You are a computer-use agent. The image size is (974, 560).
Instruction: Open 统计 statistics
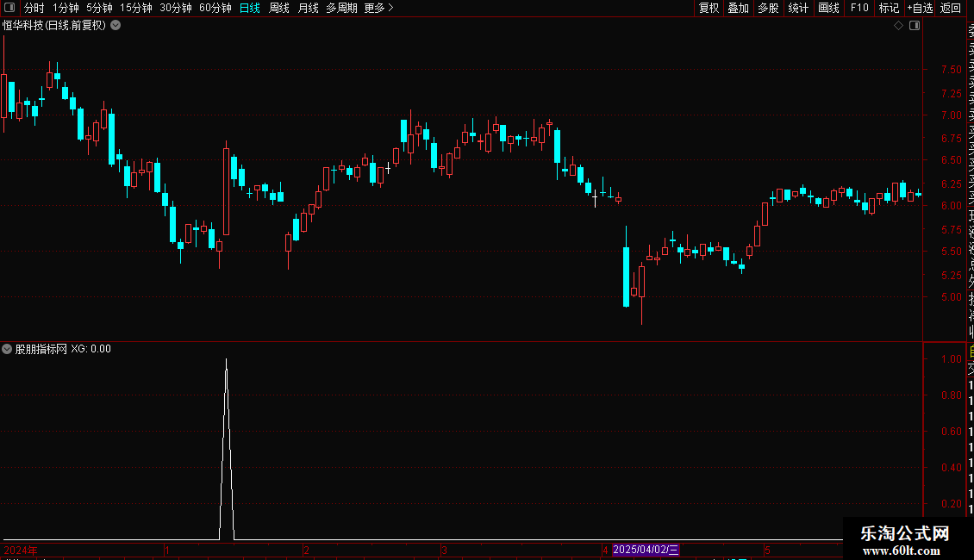(798, 8)
